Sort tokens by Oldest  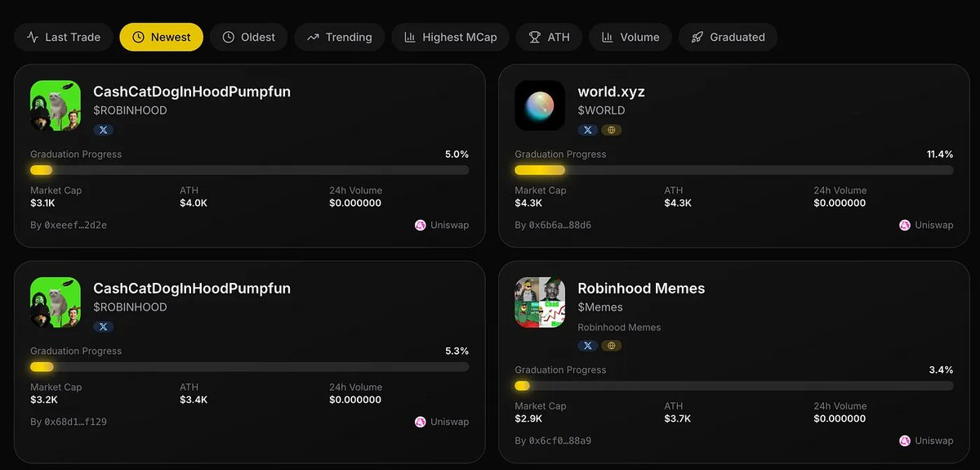(249, 37)
